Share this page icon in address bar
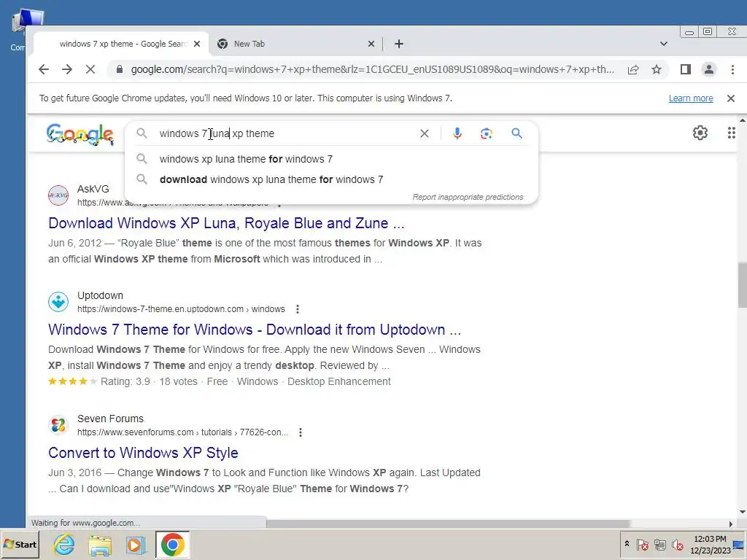The width and height of the screenshot is (747, 560). click(x=633, y=69)
